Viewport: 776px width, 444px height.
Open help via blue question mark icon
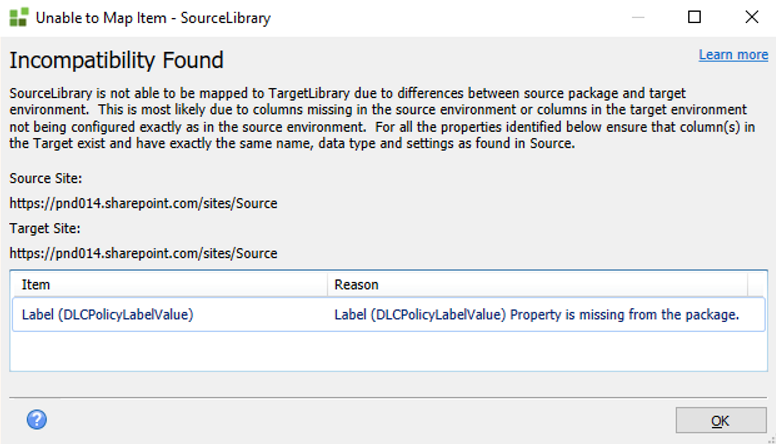[37, 419]
